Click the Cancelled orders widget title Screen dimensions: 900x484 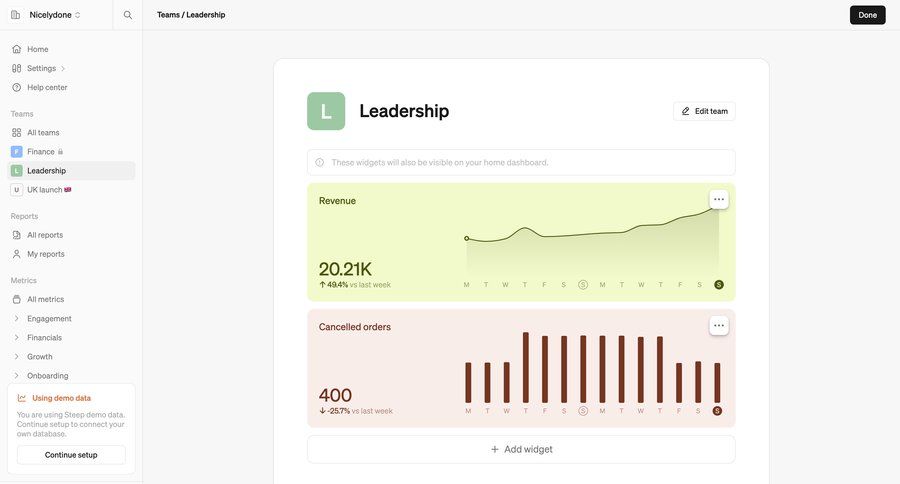pos(355,327)
